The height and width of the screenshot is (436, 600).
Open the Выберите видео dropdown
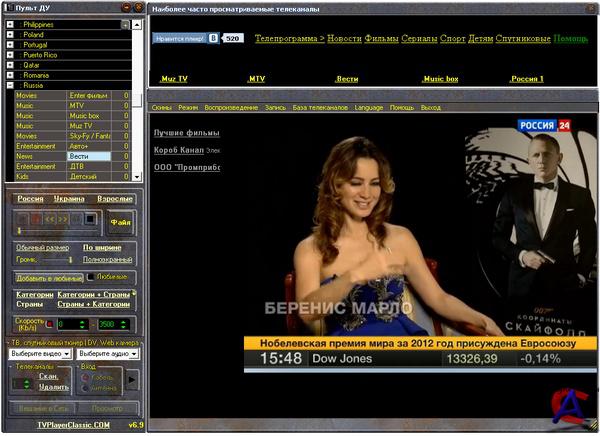coord(40,354)
